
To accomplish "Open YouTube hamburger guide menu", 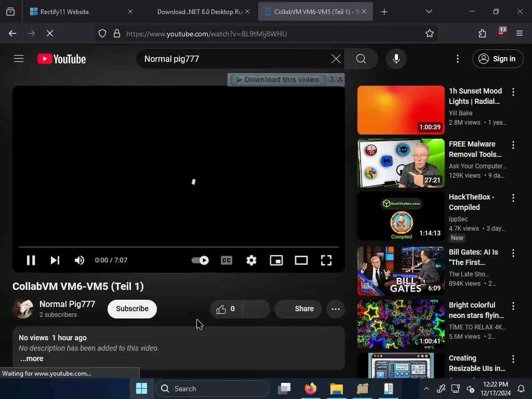I will pos(19,59).
